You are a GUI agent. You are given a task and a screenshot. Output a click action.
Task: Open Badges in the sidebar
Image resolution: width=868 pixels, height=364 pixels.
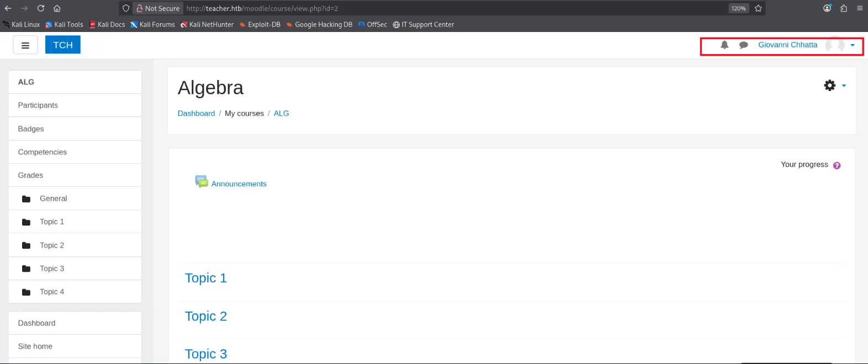(x=75, y=129)
